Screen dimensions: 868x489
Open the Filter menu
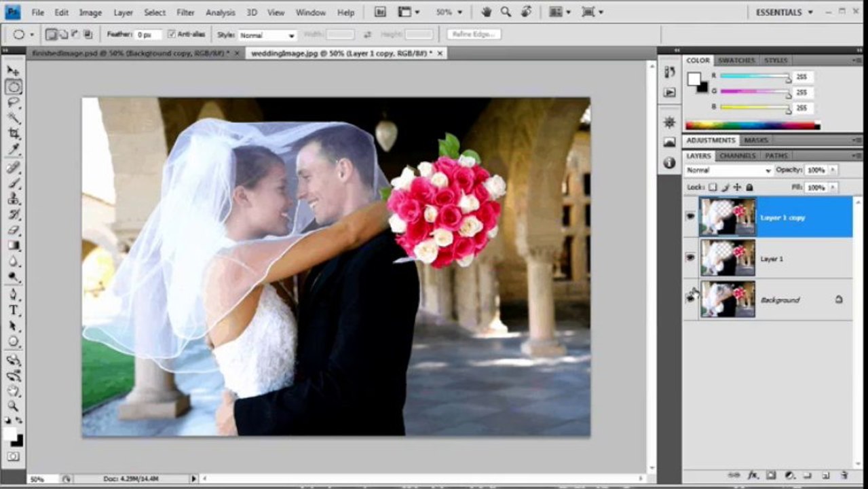pyautogui.click(x=185, y=12)
